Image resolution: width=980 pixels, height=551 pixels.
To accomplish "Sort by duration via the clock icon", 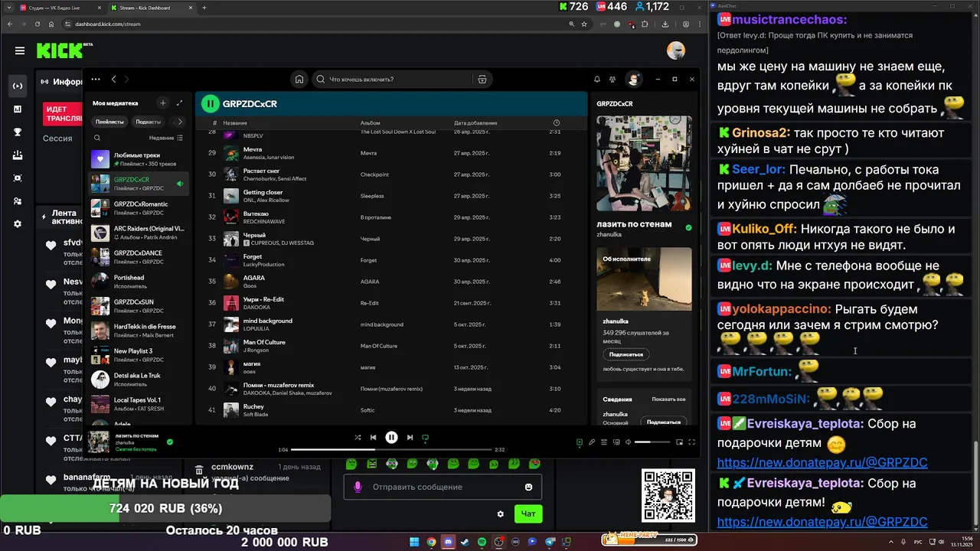I will (557, 122).
